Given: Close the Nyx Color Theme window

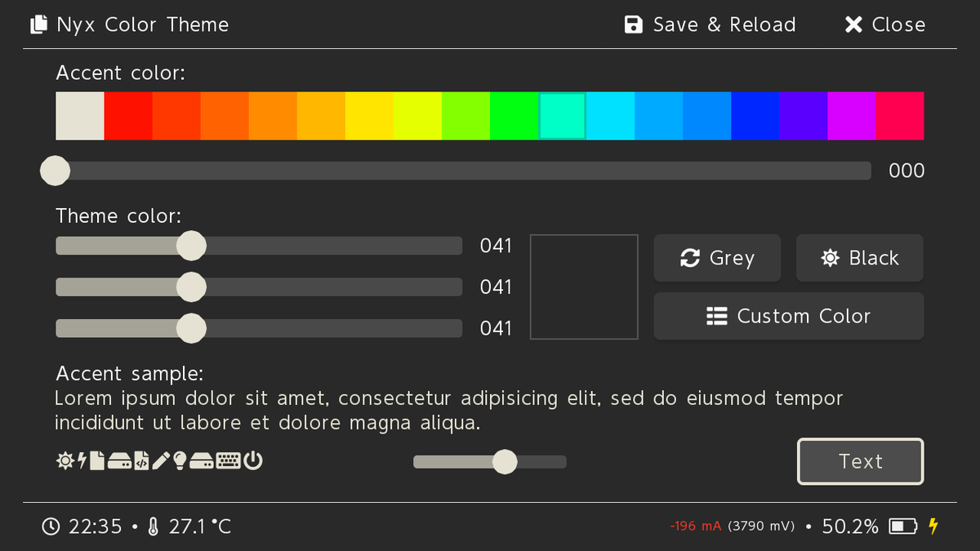Looking at the screenshot, I should tap(885, 24).
